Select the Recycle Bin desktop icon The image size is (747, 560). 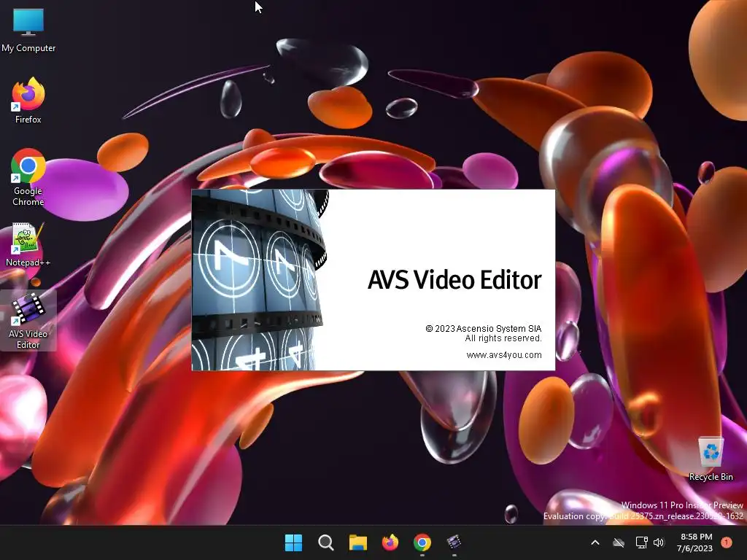[711, 459]
